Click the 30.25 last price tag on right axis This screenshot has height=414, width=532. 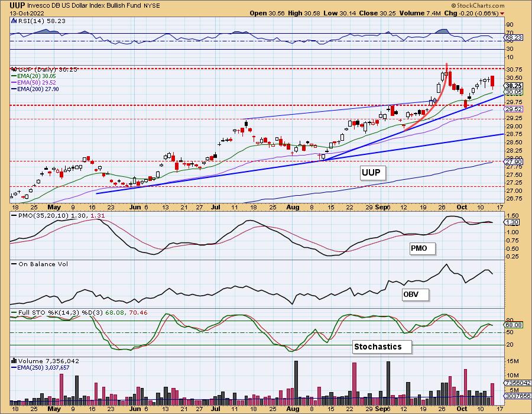click(514, 86)
